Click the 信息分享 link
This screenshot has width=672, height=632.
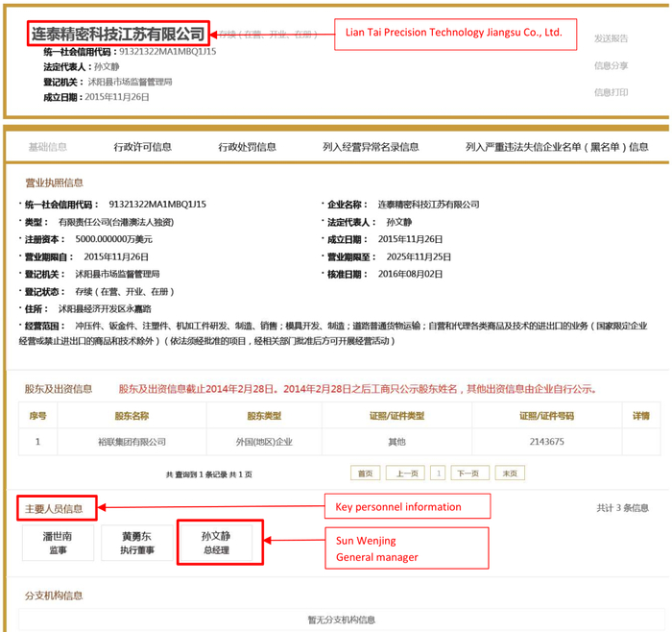click(611, 65)
